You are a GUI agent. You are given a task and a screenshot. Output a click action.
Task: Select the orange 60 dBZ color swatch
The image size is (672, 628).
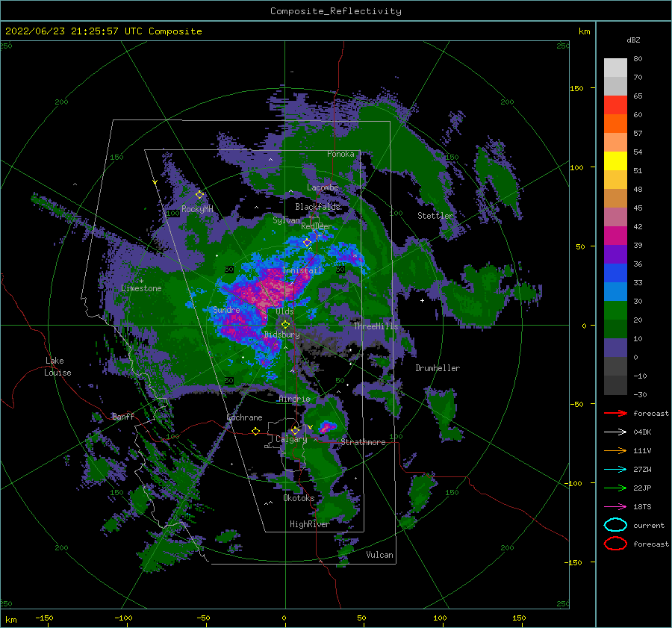coord(615,123)
